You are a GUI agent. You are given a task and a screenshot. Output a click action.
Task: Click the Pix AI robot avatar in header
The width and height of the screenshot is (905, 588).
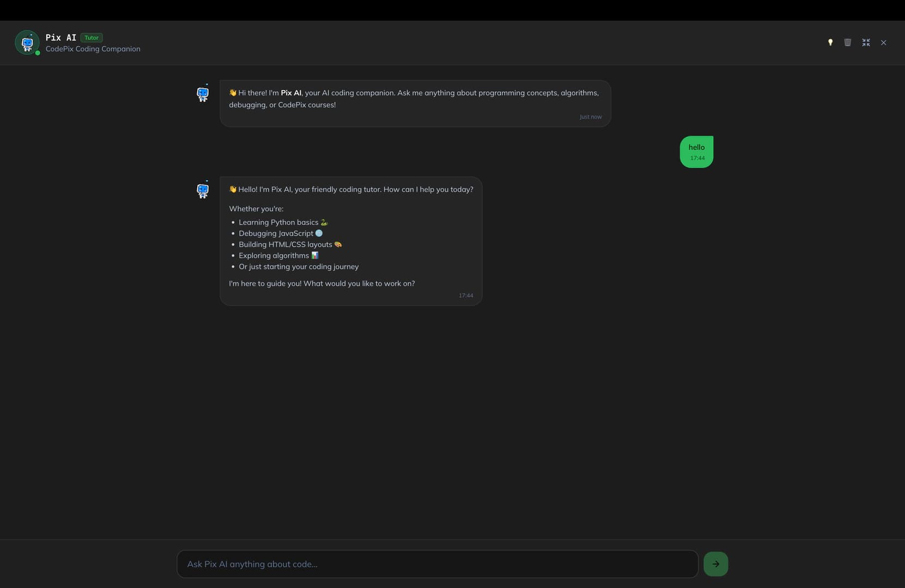(x=27, y=42)
